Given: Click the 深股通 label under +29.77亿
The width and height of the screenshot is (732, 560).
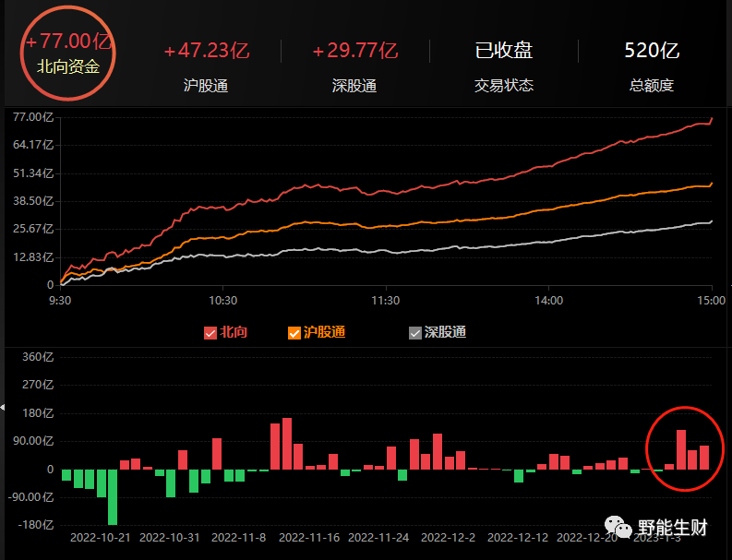Looking at the screenshot, I should click(354, 86).
